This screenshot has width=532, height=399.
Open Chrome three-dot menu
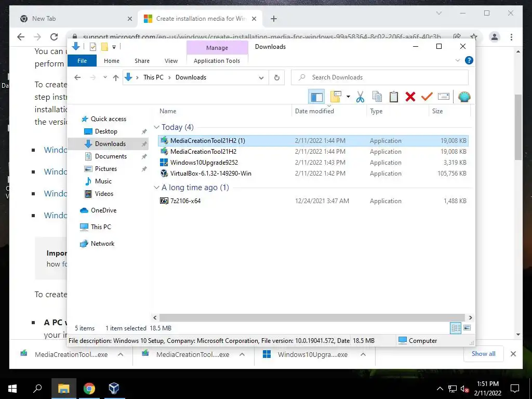click(511, 37)
